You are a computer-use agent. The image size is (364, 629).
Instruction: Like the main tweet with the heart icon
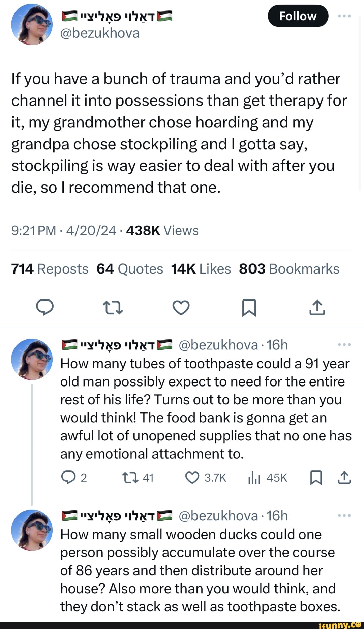click(181, 307)
